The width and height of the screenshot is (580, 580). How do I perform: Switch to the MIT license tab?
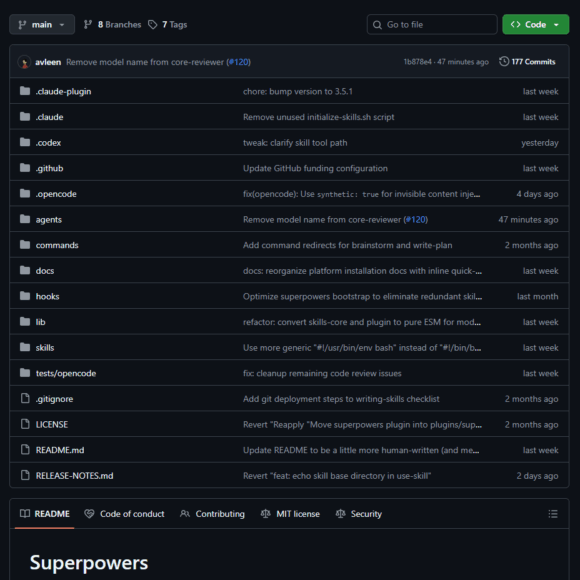pos(290,514)
